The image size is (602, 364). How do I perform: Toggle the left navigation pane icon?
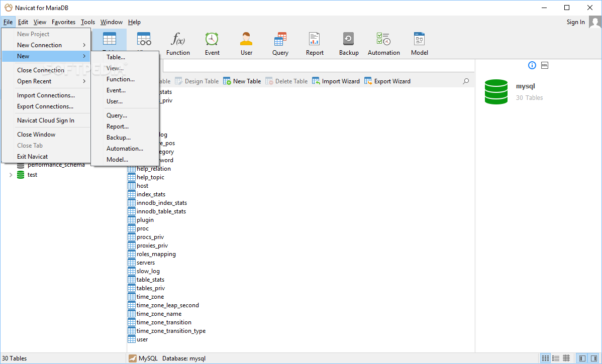tap(582, 358)
